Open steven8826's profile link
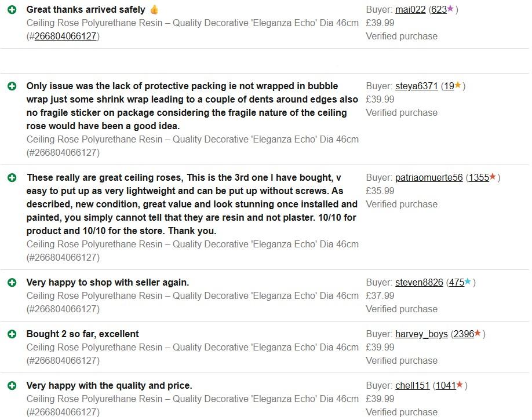This screenshot has width=532, height=420. coord(419,283)
